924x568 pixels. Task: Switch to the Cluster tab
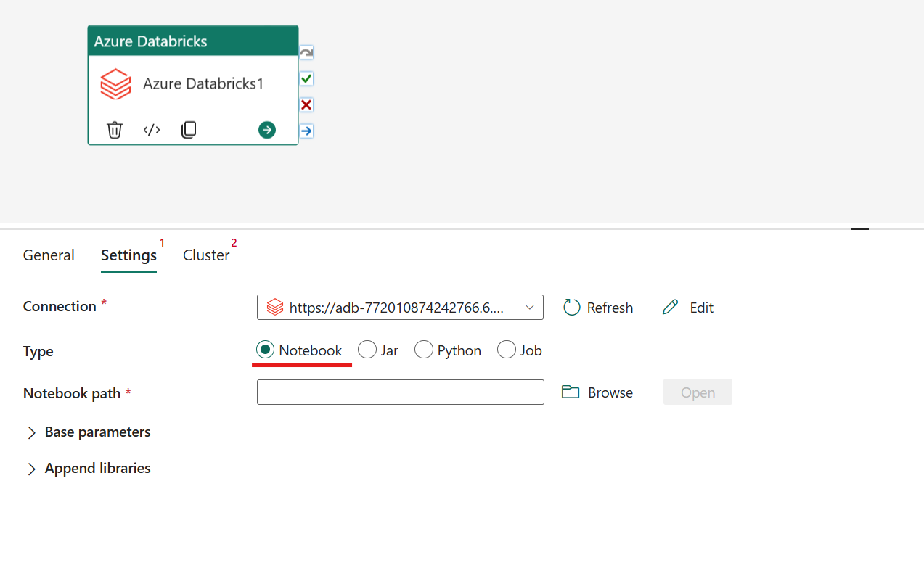206,255
